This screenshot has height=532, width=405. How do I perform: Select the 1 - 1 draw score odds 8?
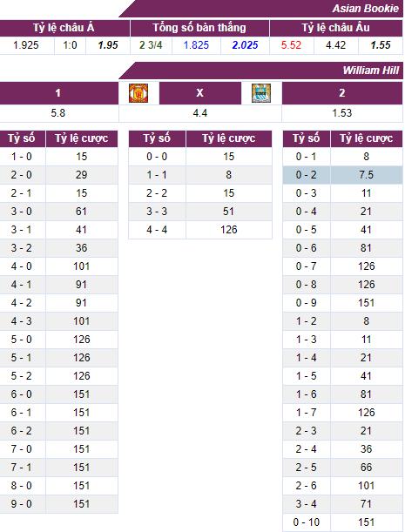coord(229,175)
